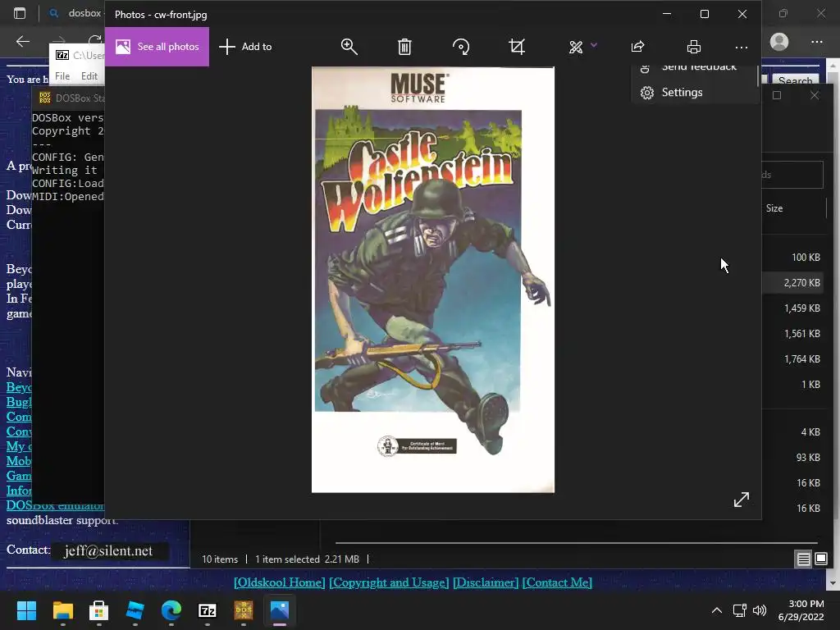Open Edge settings and more menu
This screenshot has height=630, width=840.
(816, 41)
